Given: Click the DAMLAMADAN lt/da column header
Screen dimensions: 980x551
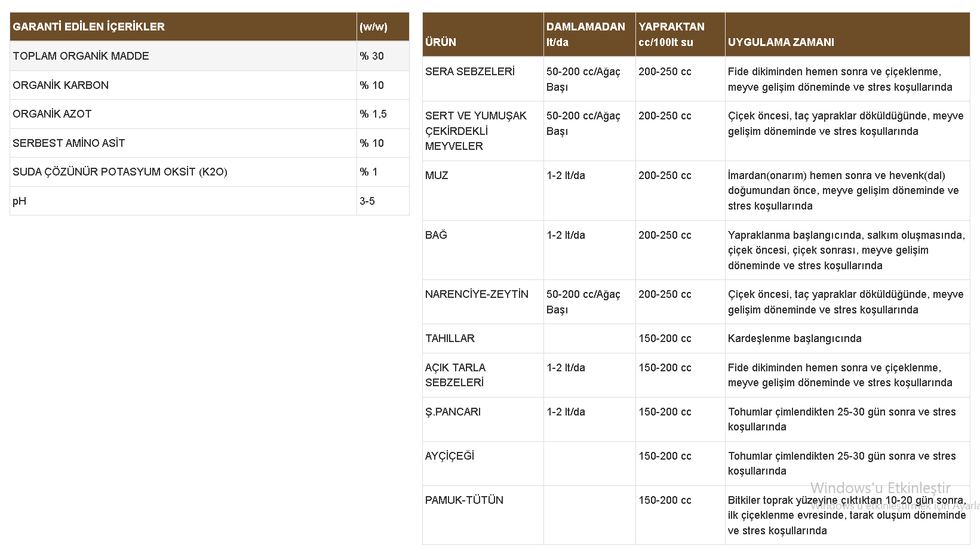Looking at the screenshot, I should pos(586,35).
